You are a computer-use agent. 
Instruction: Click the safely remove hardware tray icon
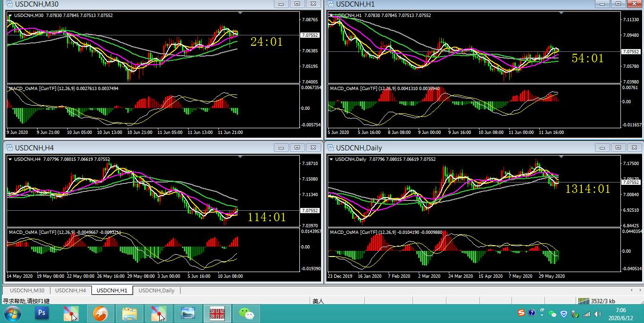tap(575, 314)
